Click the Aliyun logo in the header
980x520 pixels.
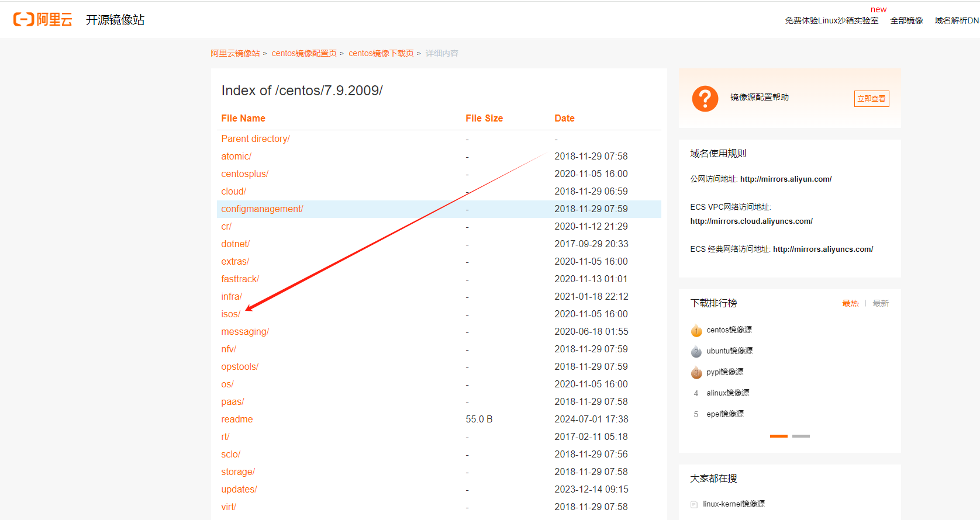tap(43, 19)
